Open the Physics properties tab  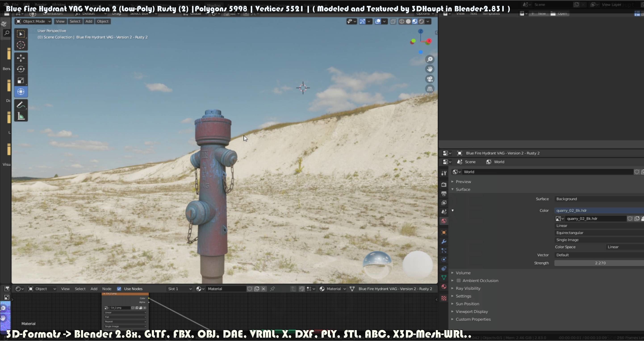tap(444, 259)
